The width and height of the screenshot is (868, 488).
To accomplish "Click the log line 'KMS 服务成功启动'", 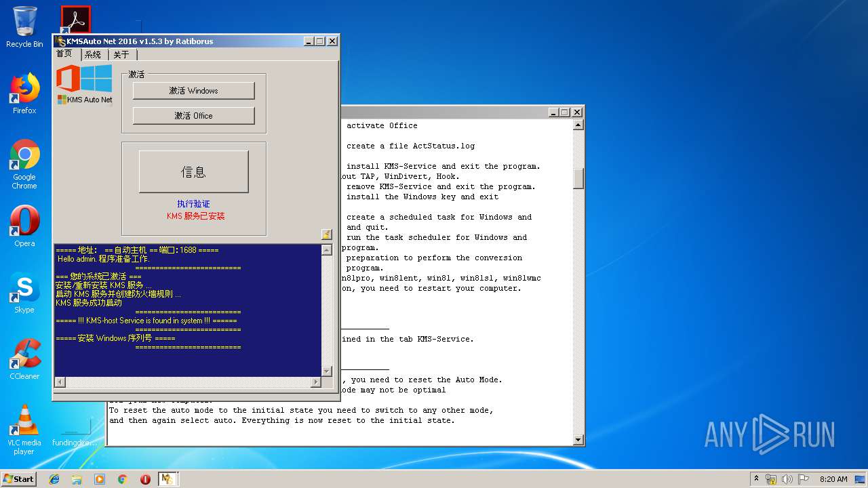I will click(89, 303).
